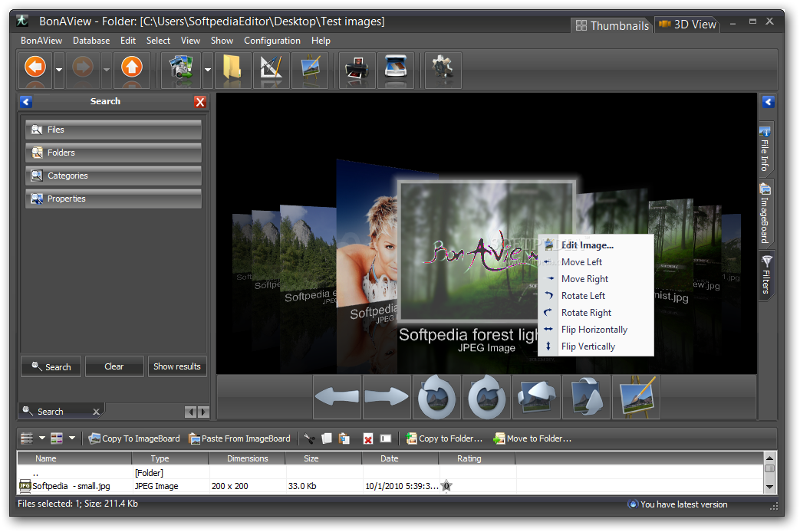
Task: Click the red X delete icon
Action: coord(368,438)
